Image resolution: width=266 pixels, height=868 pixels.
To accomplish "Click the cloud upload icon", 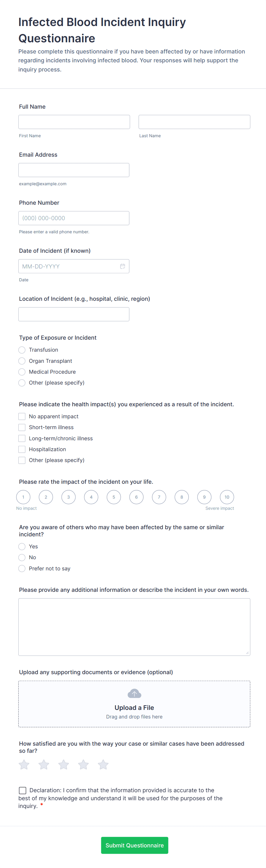I will pyautogui.click(x=134, y=694).
